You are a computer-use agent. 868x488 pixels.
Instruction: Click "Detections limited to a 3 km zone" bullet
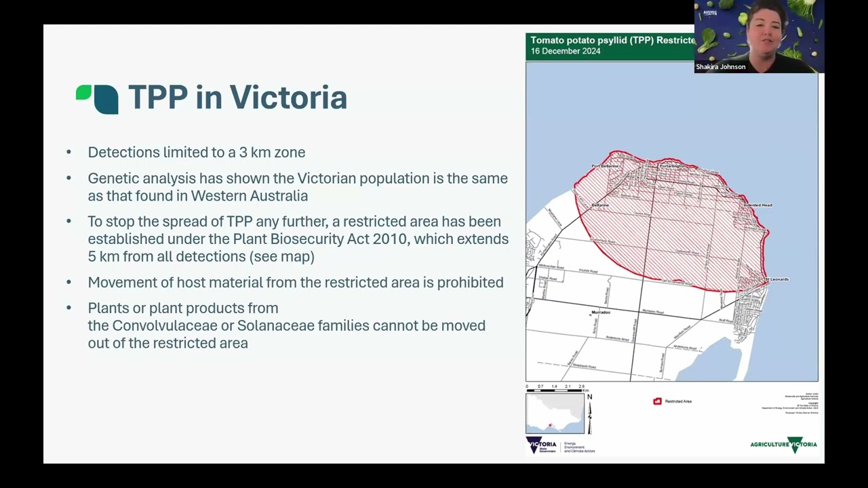197,152
